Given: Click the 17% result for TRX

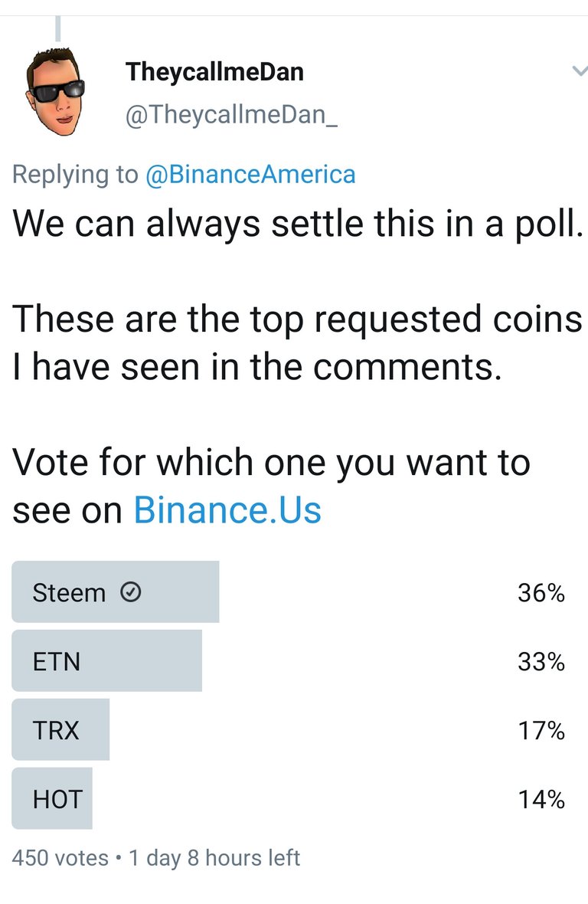Looking at the screenshot, I should tap(541, 730).
